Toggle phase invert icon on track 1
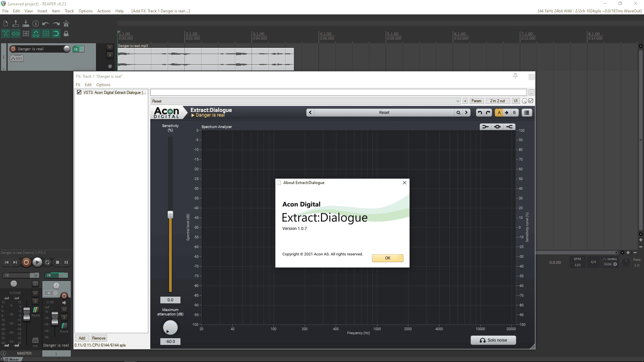This screenshot has height=362, width=644. [x=110, y=66]
